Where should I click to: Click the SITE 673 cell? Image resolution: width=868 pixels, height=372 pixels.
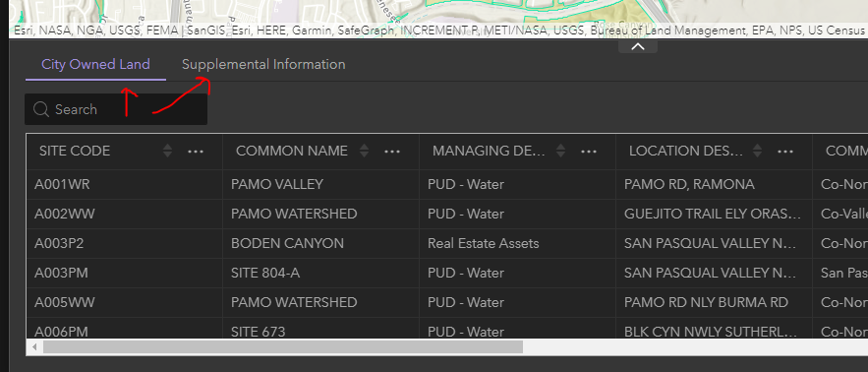(x=321, y=328)
